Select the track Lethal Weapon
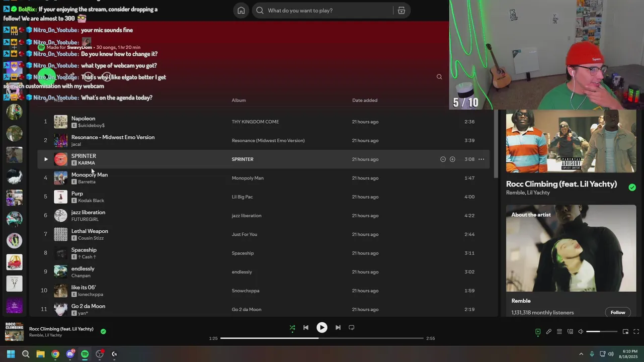This screenshot has width=644, height=362. pyautogui.click(x=90, y=231)
